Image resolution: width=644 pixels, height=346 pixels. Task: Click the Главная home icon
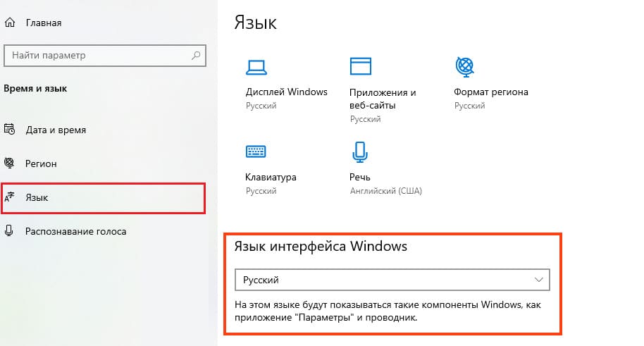[x=9, y=23]
